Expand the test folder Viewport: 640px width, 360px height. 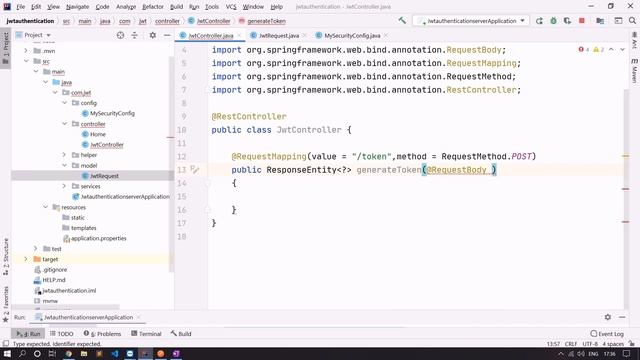pos(36,249)
